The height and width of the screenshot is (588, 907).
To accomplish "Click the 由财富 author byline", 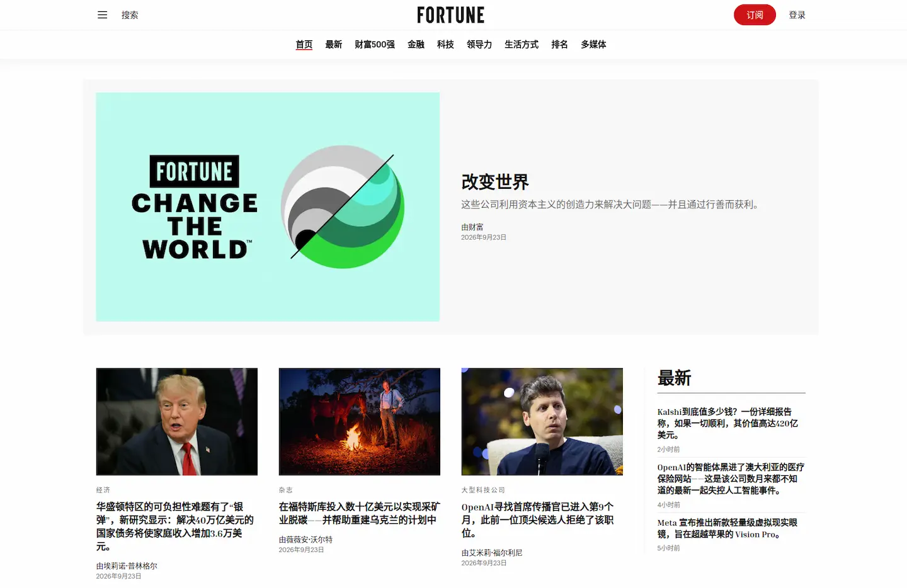I will tap(472, 227).
